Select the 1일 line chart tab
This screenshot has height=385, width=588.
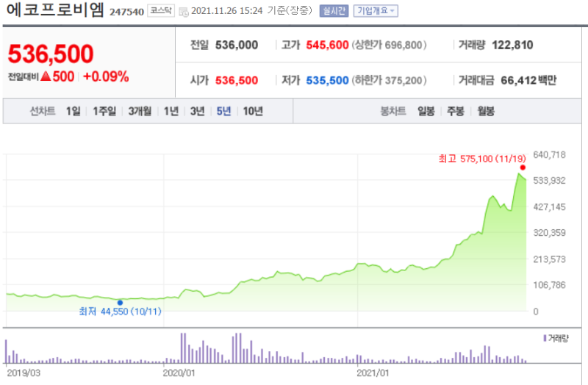point(73,111)
